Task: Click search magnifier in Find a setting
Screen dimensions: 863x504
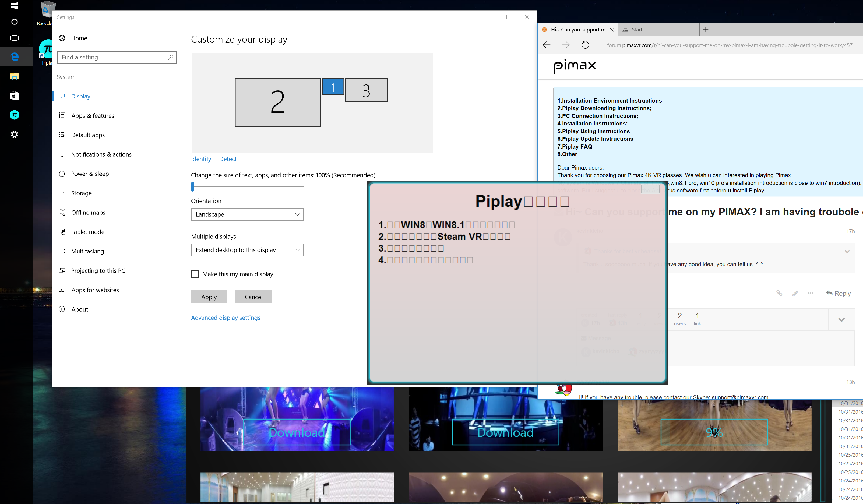Action: coord(171,57)
